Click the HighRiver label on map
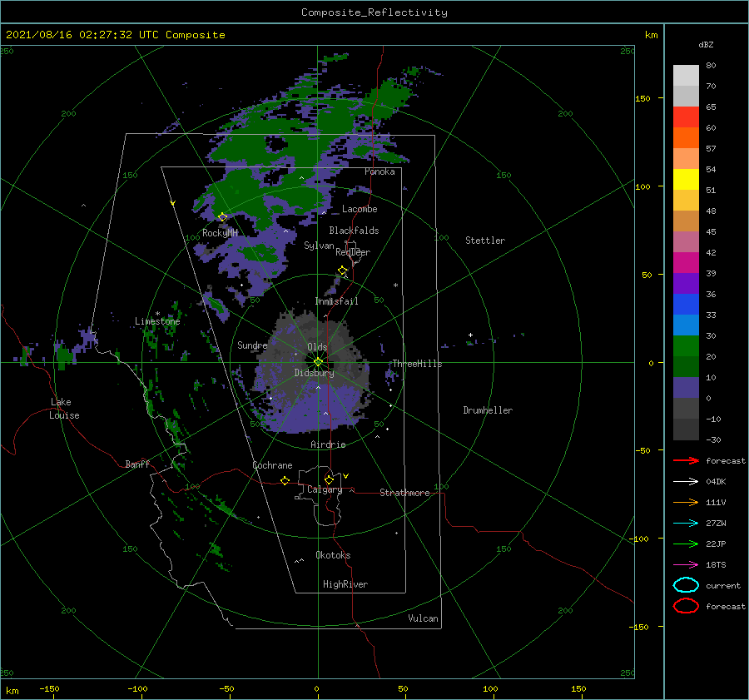This screenshot has height=700, width=749. click(345, 584)
